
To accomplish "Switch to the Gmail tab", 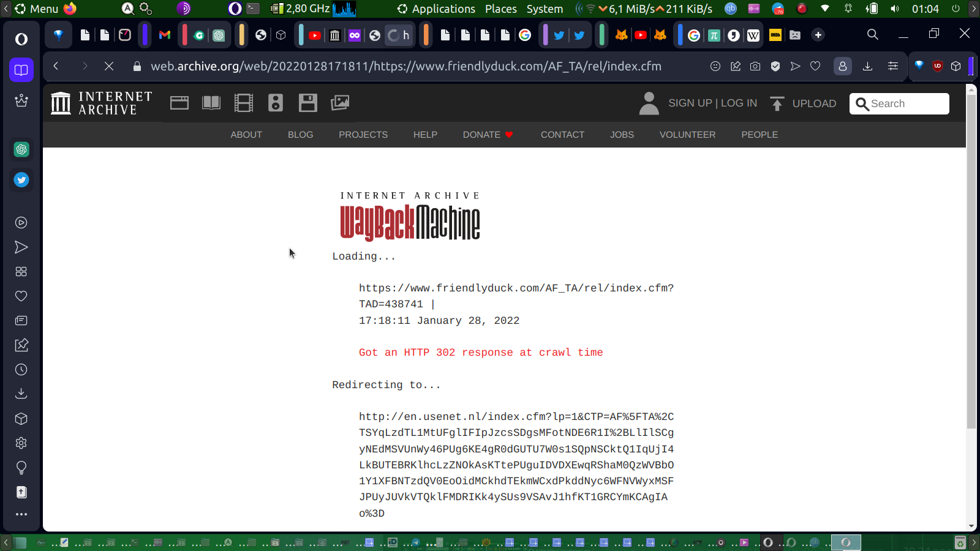I will 165,35.
